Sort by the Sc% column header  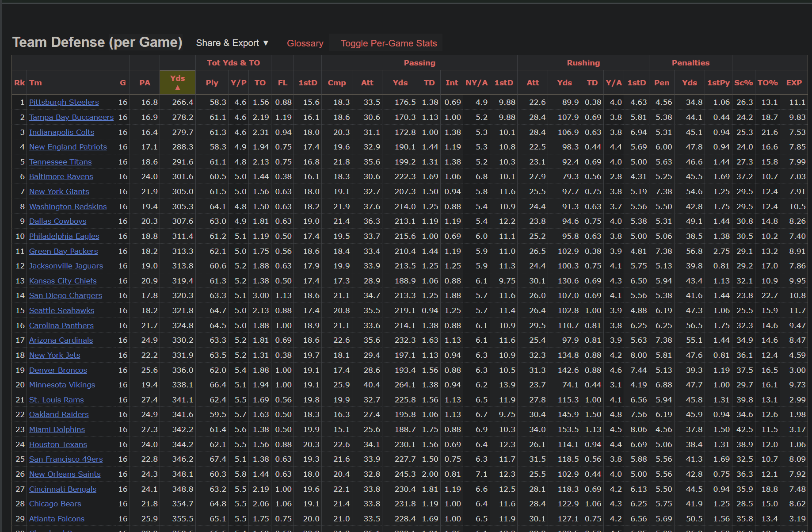743,83
